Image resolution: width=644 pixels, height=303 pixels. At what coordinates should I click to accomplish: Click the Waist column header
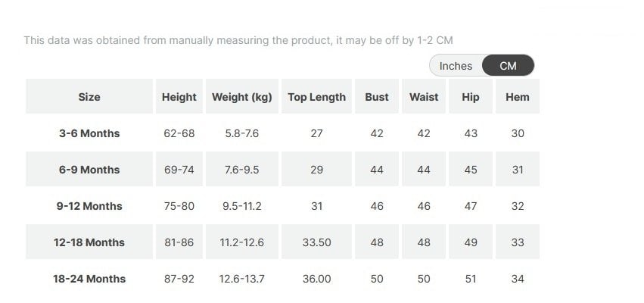tap(424, 97)
